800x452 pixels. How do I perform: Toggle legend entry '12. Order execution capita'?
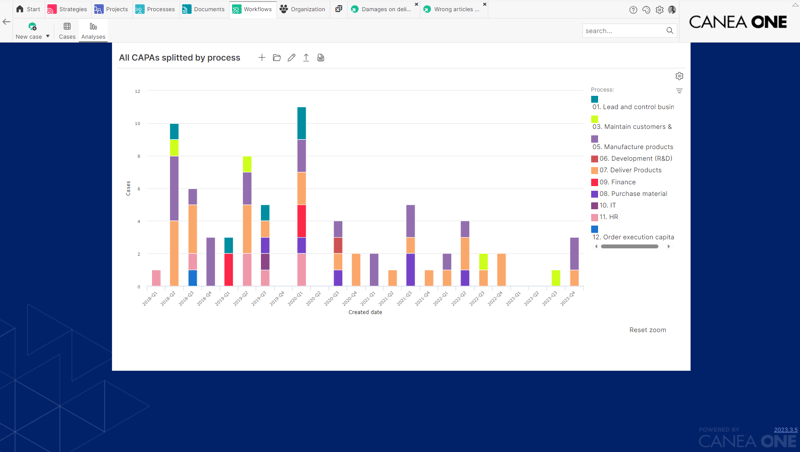[633, 237]
